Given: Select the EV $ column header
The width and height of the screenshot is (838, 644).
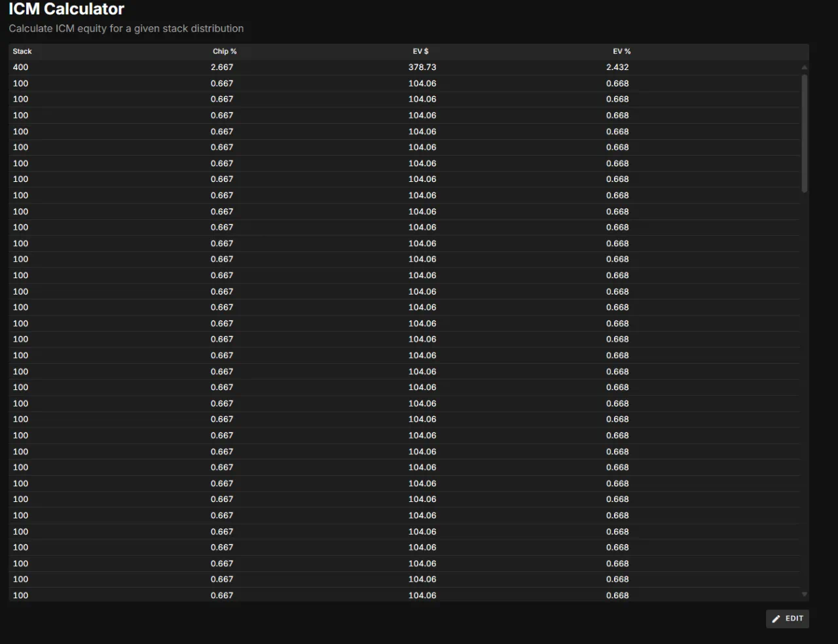Looking at the screenshot, I should tap(421, 51).
